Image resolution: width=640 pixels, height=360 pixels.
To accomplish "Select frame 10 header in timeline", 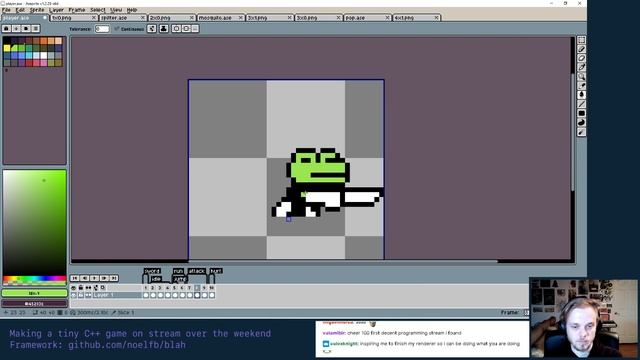I will tap(212, 288).
